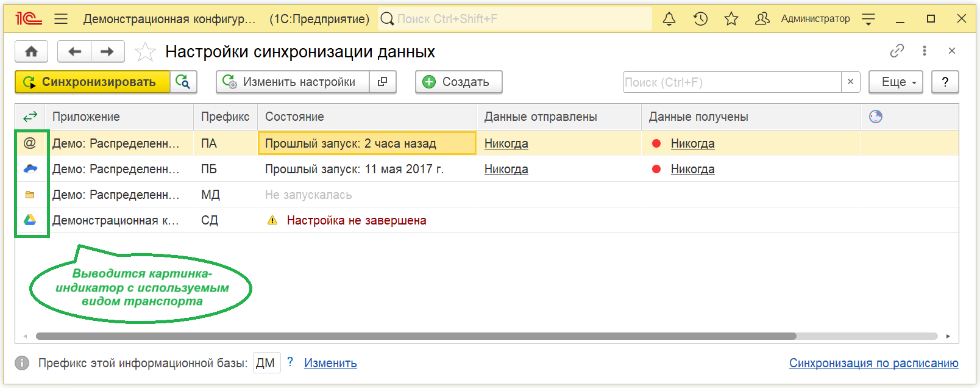Open the main menu hamburger icon

click(61, 19)
